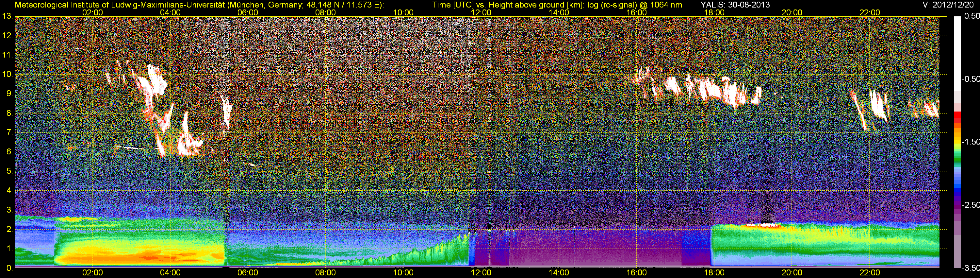980x278 pixels.
Task: Click the height axis label 0
Action: click(9, 269)
